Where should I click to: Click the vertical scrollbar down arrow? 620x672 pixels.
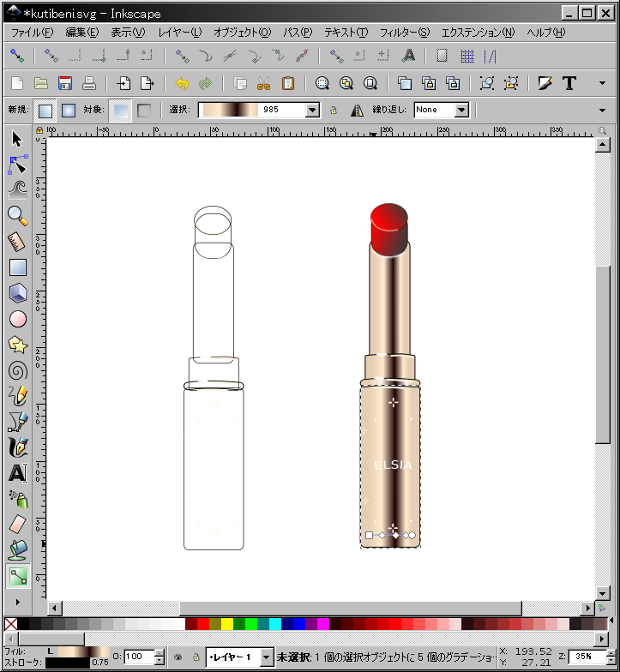click(x=602, y=593)
